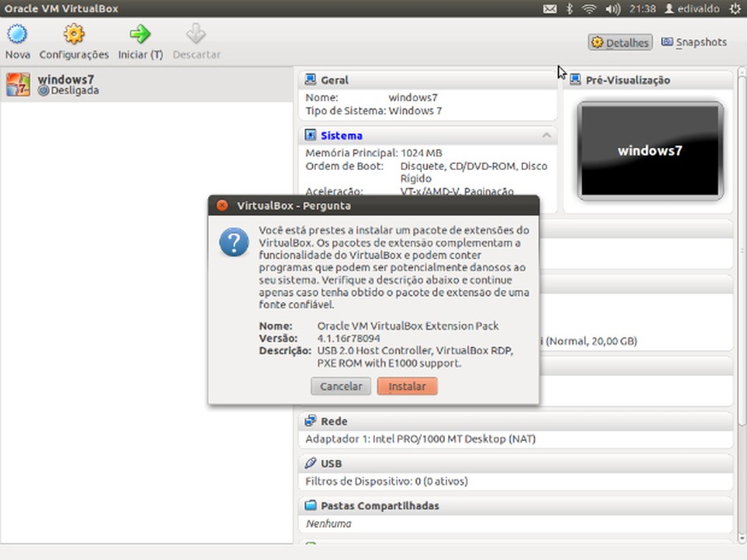Click the Sistema section chip icon

pos(310,135)
